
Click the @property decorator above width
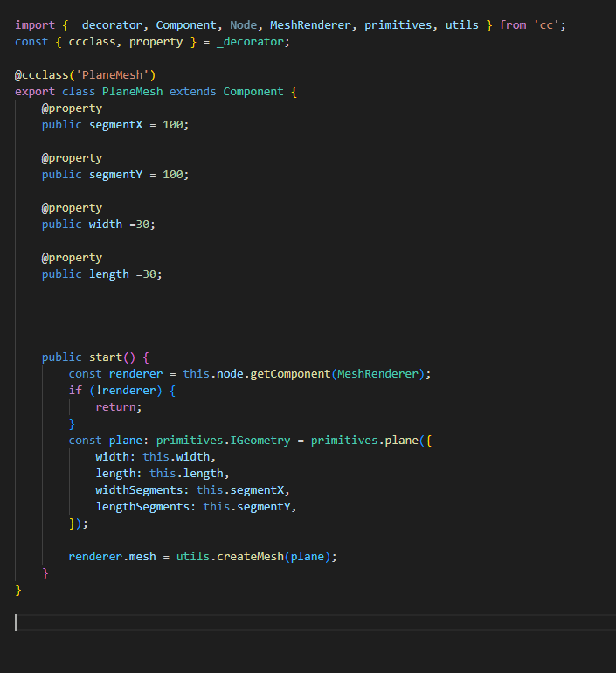(72, 208)
